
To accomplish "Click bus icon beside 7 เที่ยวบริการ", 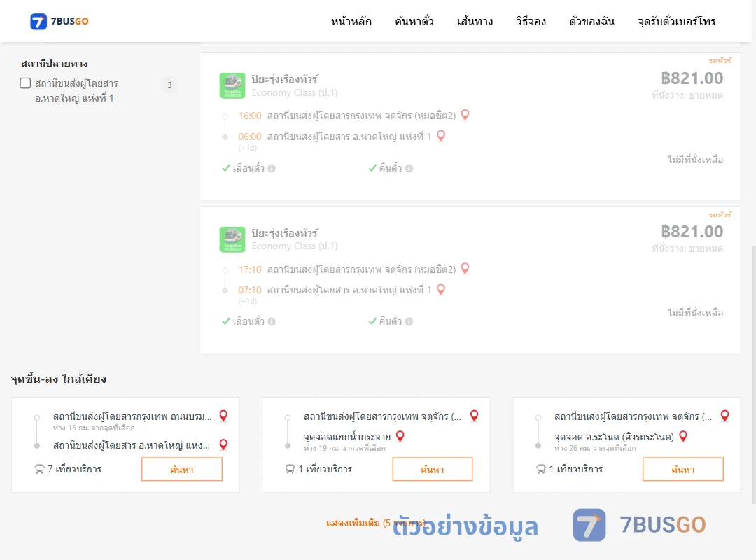I will [x=39, y=469].
